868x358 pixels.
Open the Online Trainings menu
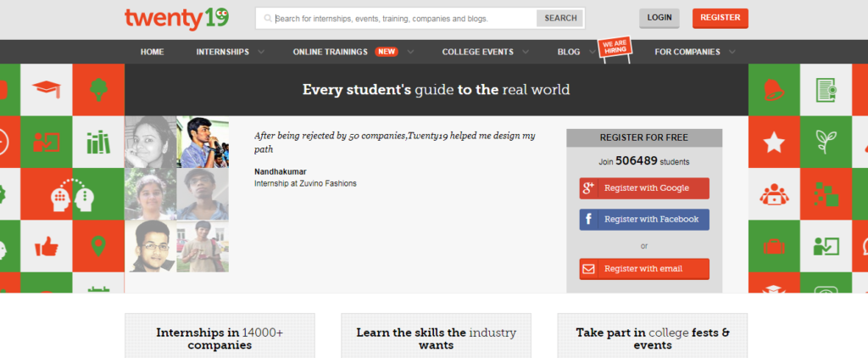(x=330, y=52)
